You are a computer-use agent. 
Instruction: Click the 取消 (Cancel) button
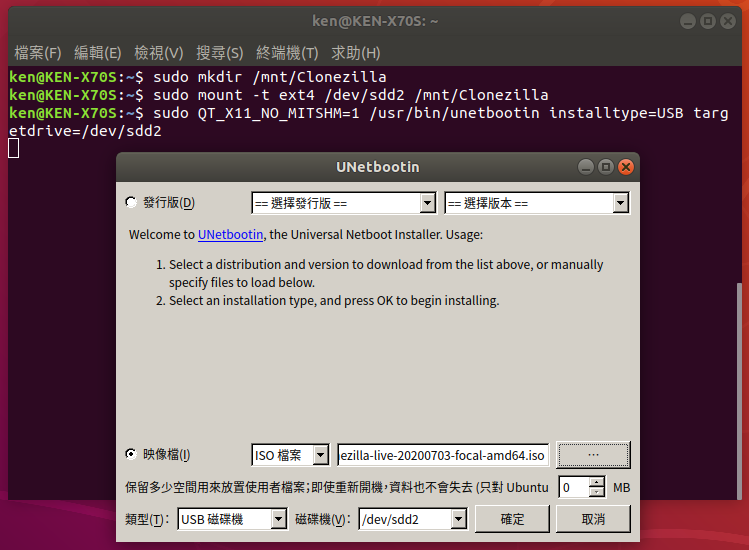[593, 519]
